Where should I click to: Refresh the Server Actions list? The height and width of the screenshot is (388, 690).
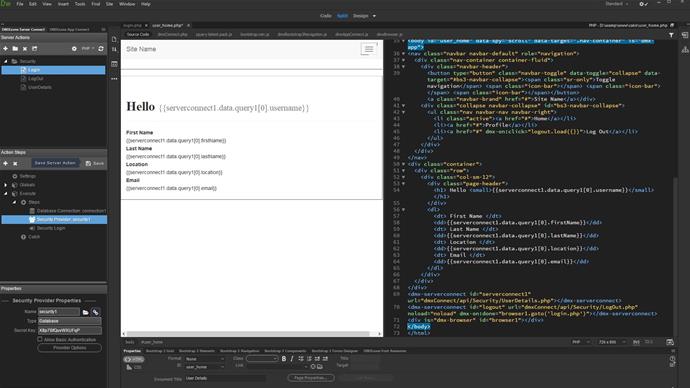tap(101, 48)
